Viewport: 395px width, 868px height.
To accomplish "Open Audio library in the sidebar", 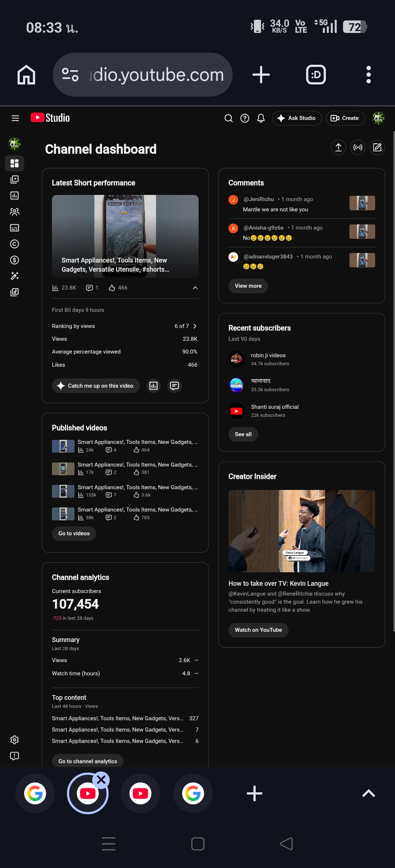I will point(15,292).
